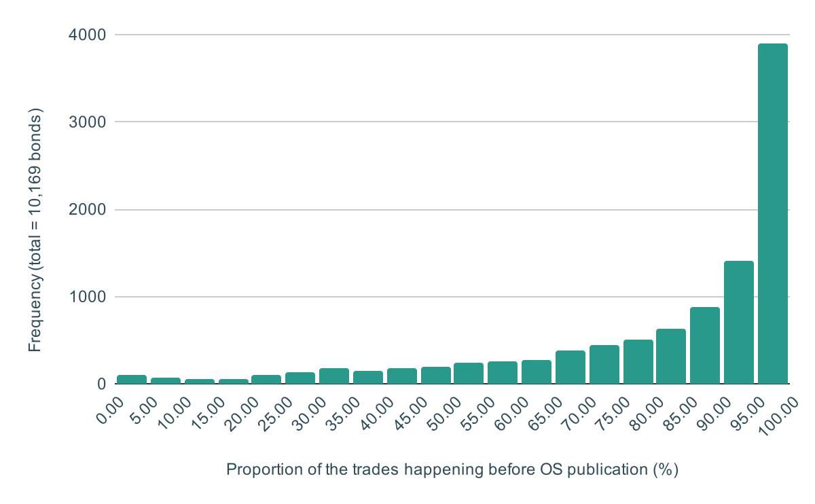
Task: Click the bar at 85.00
Action: click(704, 346)
